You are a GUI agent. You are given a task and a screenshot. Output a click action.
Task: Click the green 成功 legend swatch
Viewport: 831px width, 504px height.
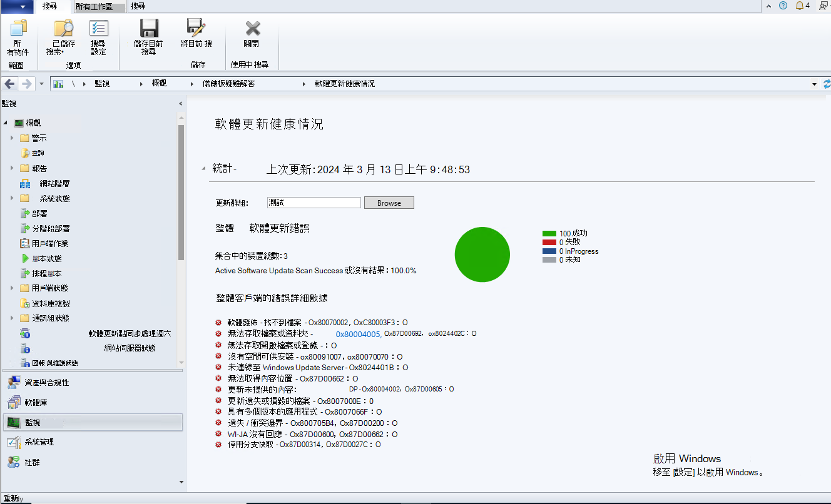coord(549,233)
